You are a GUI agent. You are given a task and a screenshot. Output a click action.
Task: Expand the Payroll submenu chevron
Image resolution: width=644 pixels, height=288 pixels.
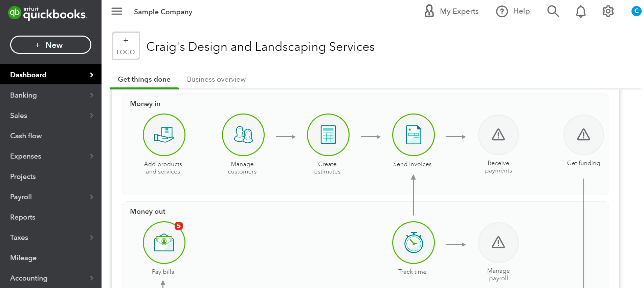(x=92, y=197)
